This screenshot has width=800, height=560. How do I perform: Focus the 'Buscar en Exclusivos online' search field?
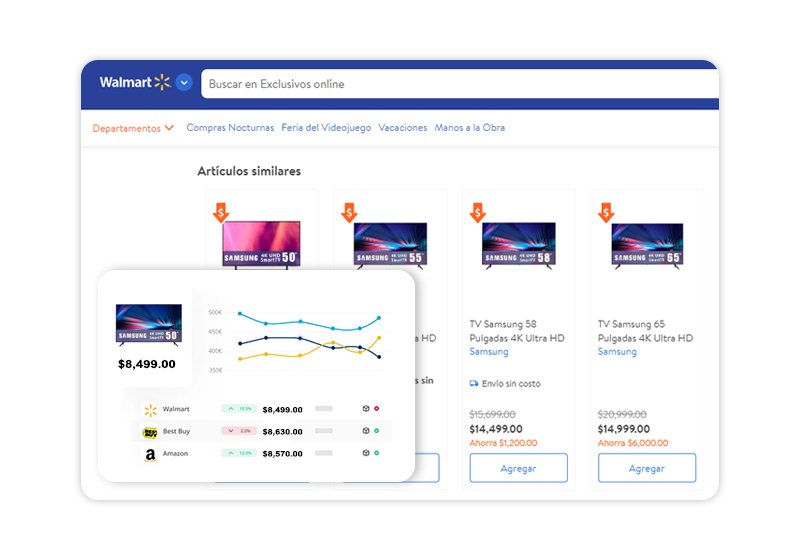tap(460, 84)
